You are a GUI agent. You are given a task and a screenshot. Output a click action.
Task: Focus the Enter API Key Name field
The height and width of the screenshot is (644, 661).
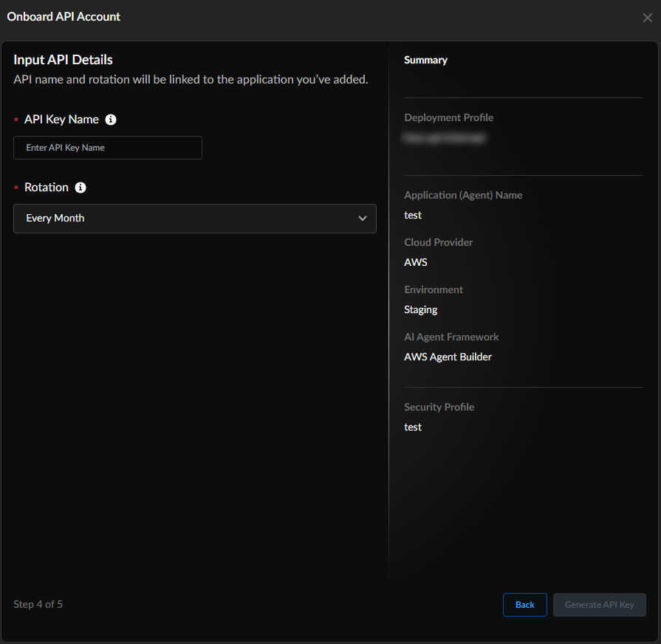(108, 148)
